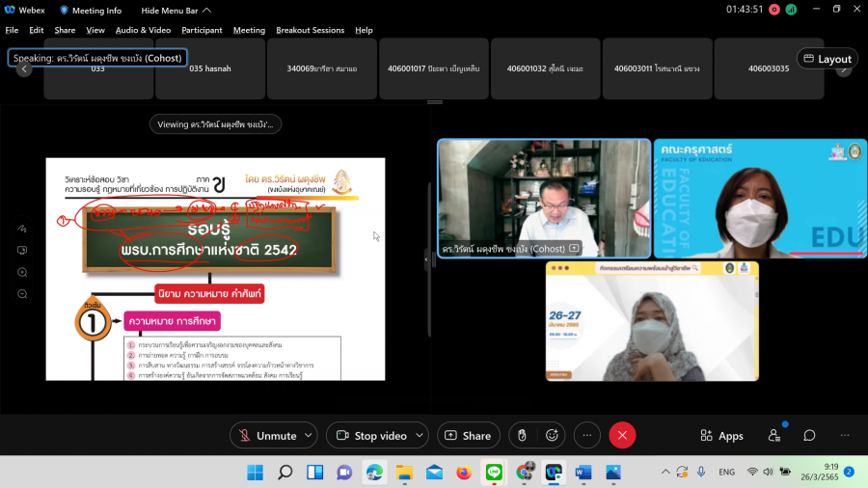This screenshot has height=488, width=868.
Task: Open LINE app from the taskbar
Action: coord(493,472)
